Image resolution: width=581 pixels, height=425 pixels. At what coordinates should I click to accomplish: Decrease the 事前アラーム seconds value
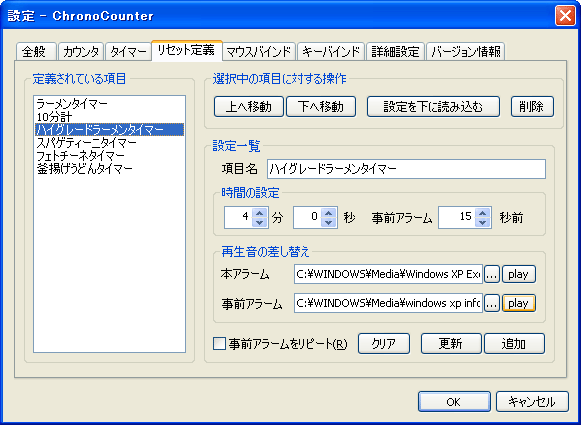click(482, 222)
